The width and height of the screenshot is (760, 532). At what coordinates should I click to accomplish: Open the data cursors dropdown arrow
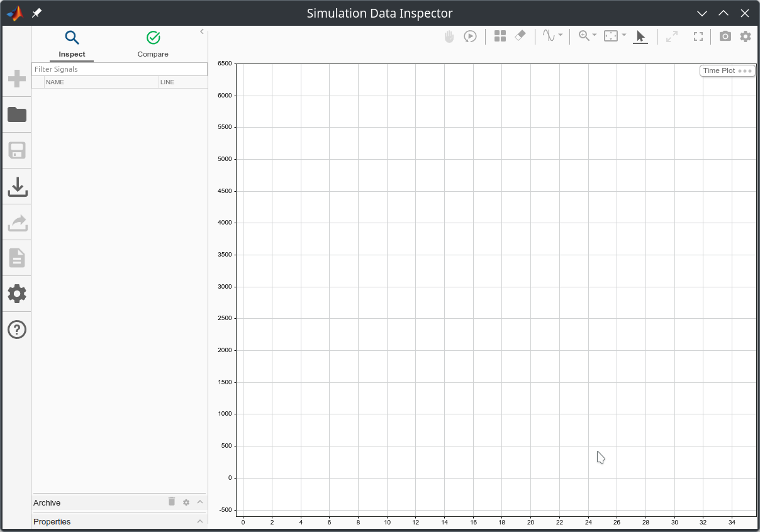[561, 35]
